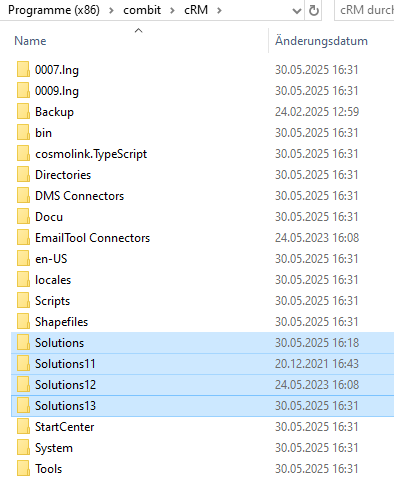This screenshot has width=394, height=478.
Task: Select the bin folder icon
Action: (23, 133)
